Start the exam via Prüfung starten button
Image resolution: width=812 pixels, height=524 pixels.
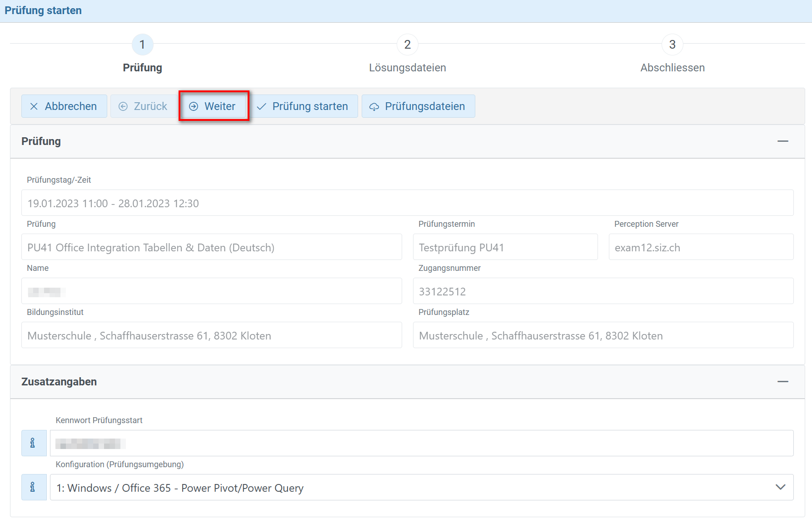coord(304,106)
